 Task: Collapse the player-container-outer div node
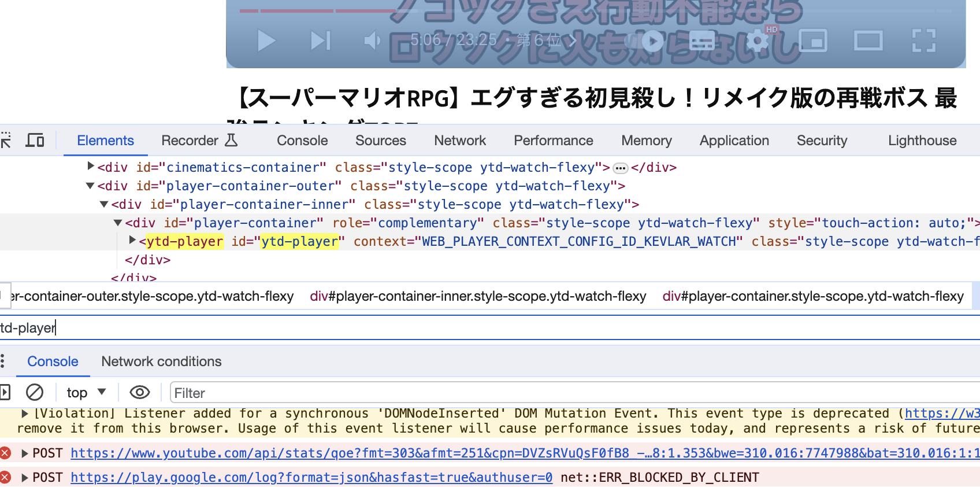tap(90, 186)
